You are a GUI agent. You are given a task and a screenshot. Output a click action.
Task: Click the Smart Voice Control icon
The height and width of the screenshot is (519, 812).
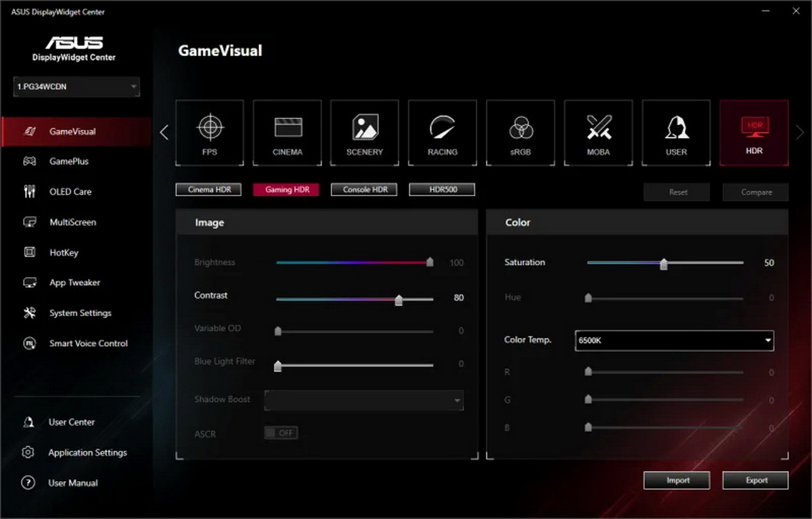(x=29, y=343)
